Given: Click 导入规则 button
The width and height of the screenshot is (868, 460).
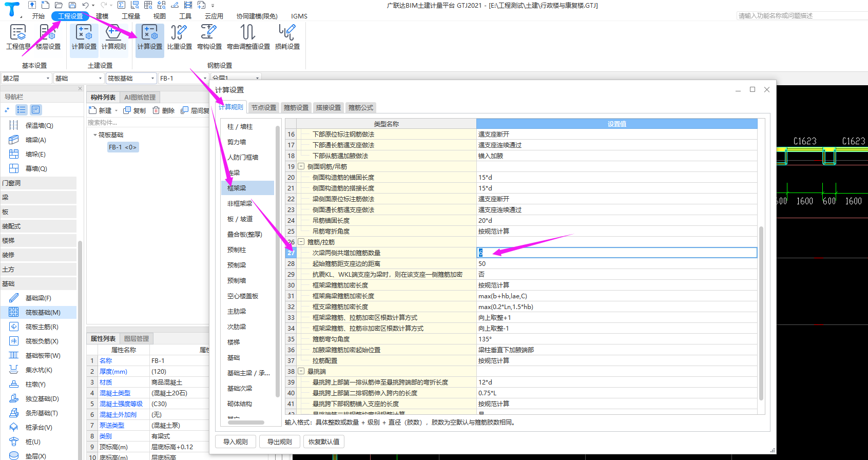Looking at the screenshot, I should click(236, 442).
